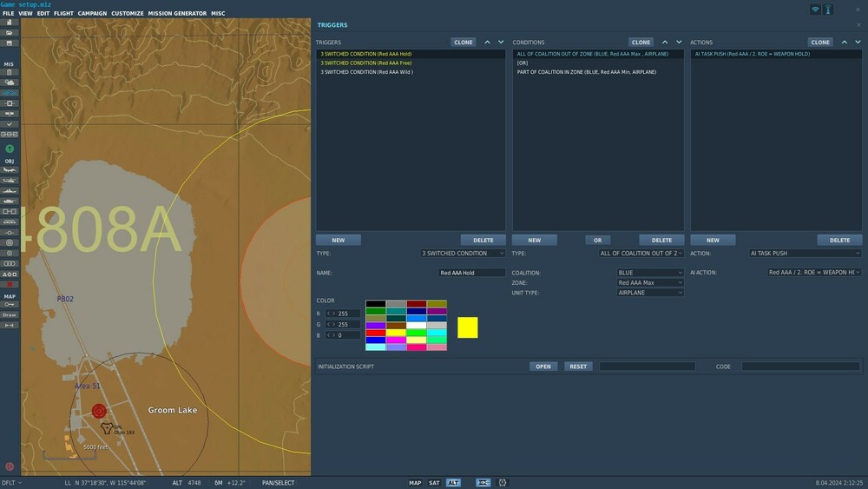The height and width of the screenshot is (489, 868).
Task: Click the NAME field containing Red AAA Hold
Action: click(x=471, y=273)
